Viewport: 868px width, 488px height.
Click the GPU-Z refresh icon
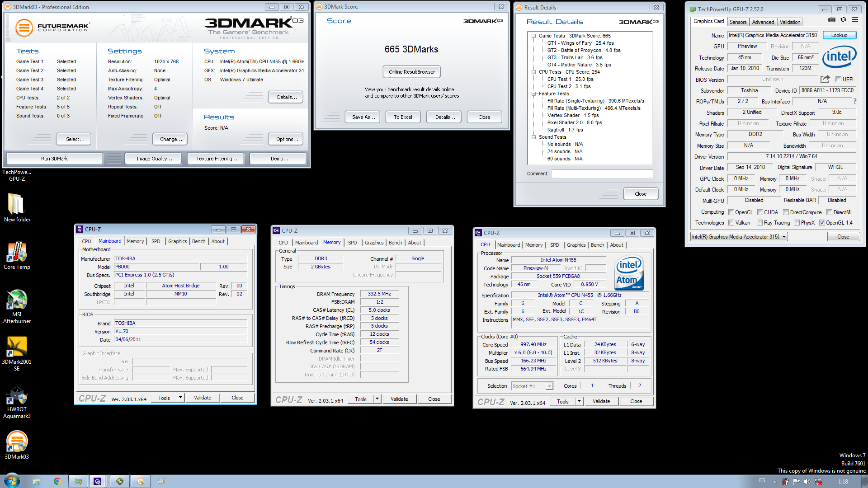[x=843, y=20]
